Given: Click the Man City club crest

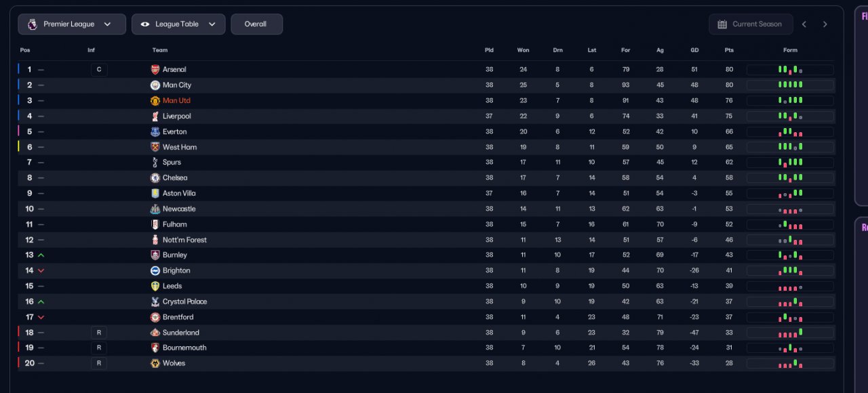Looking at the screenshot, I should point(155,85).
